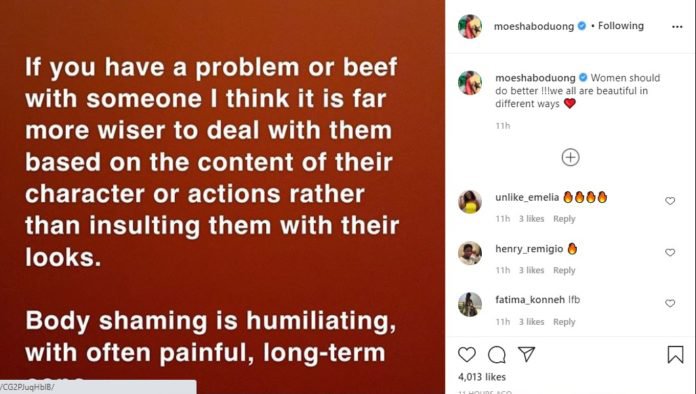
Task: Click Following button in post header
Action: pos(621,26)
